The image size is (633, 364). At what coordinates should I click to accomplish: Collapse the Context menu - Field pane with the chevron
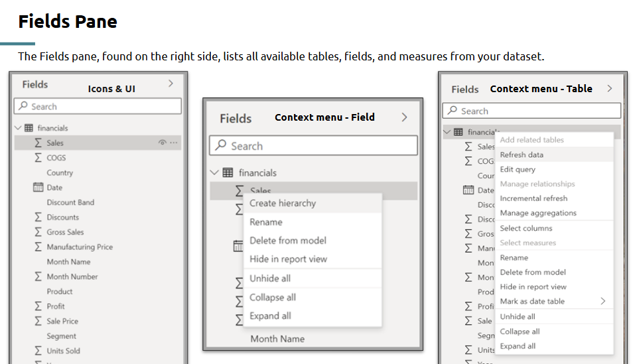[x=405, y=117]
